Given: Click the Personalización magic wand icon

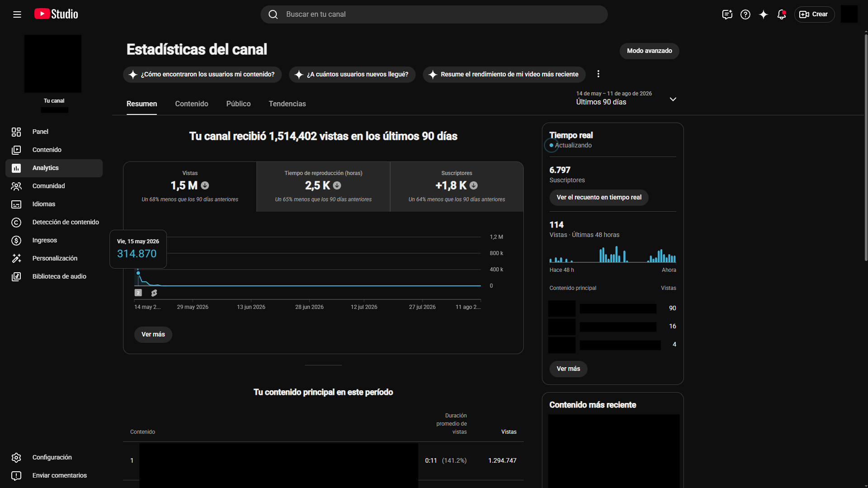Looking at the screenshot, I should (x=16, y=258).
